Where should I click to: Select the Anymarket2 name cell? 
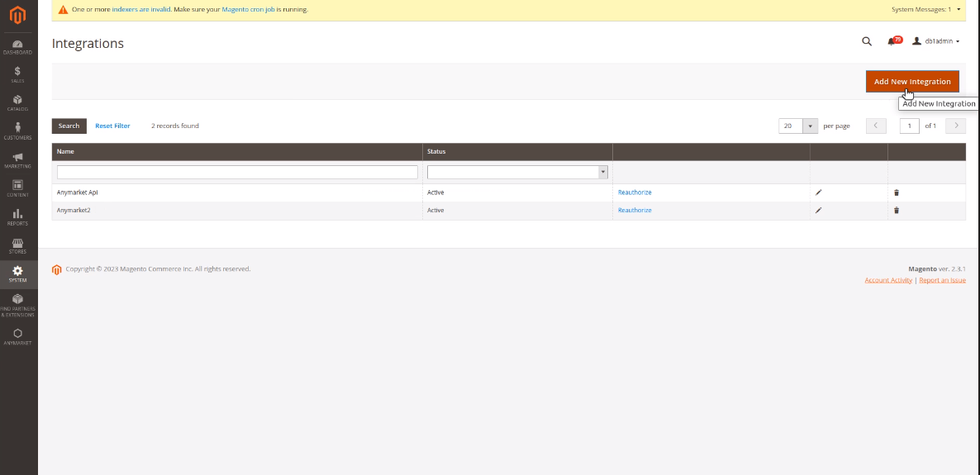click(x=237, y=210)
